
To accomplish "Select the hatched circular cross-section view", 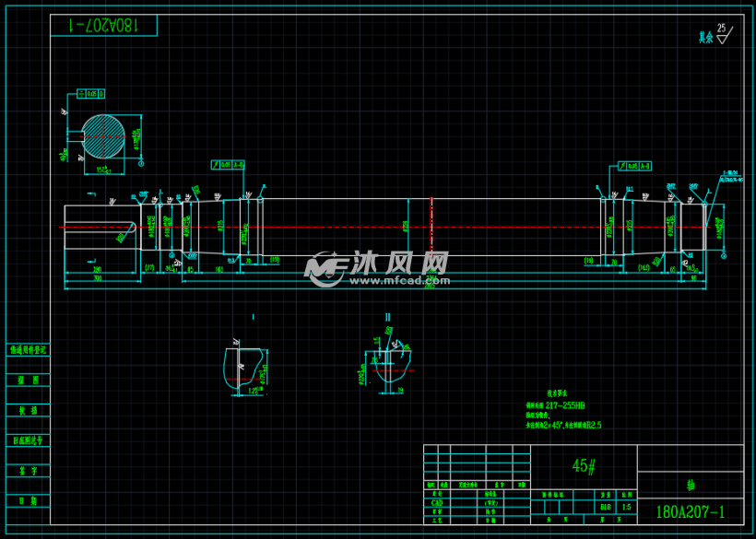I will (x=100, y=135).
